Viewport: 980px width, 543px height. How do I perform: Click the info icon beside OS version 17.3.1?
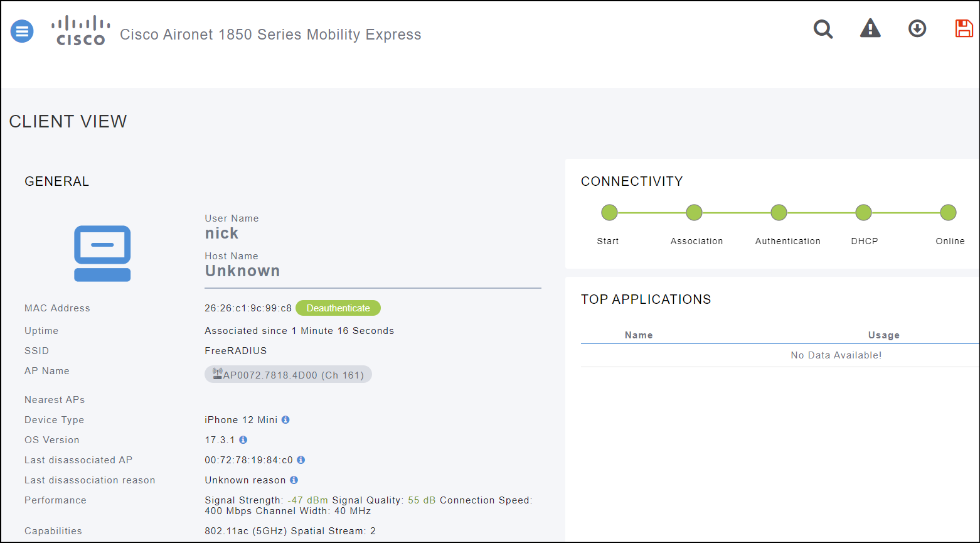click(x=243, y=440)
